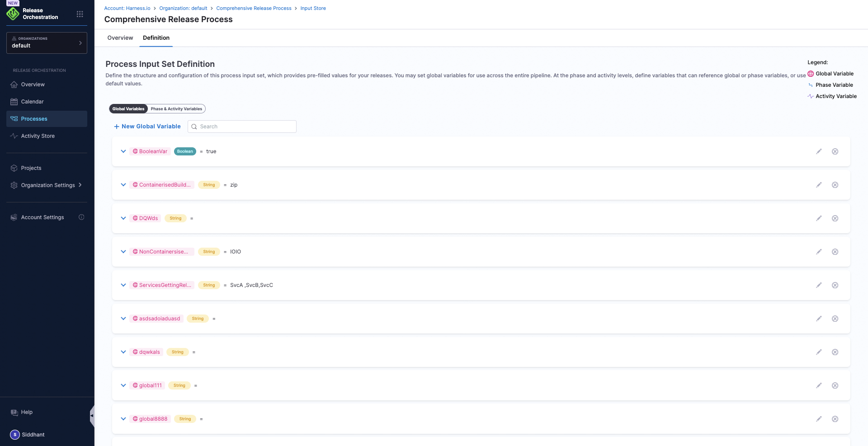This screenshot has width=868, height=446.
Task: Click the Account Settings info icon
Action: click(x=81, y=217)
